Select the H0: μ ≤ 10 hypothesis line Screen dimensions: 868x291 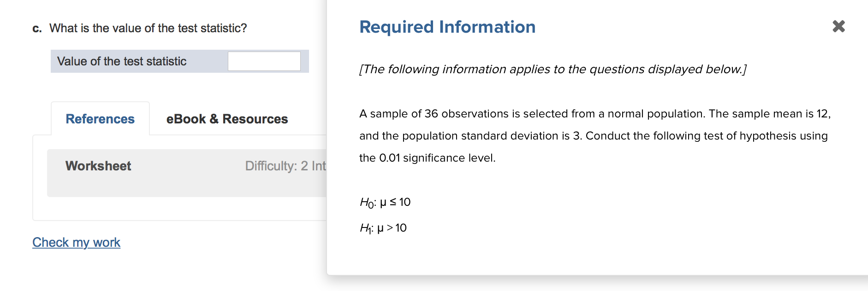point(385,202)
